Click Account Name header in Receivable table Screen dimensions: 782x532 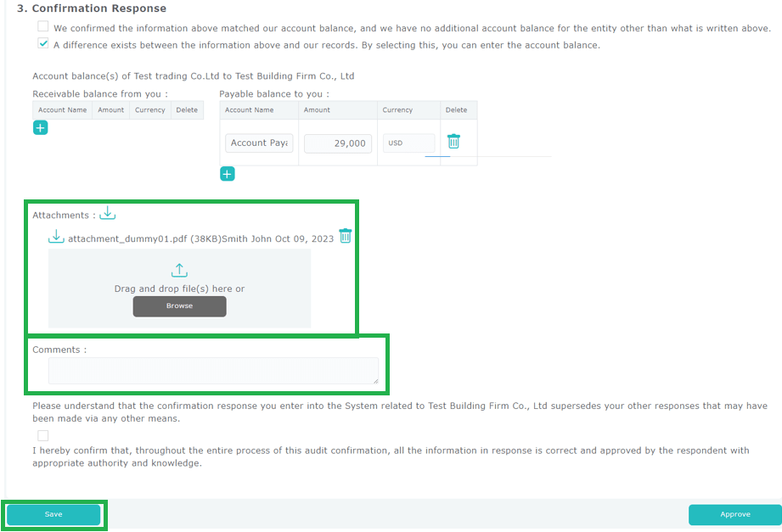point(62,110)
